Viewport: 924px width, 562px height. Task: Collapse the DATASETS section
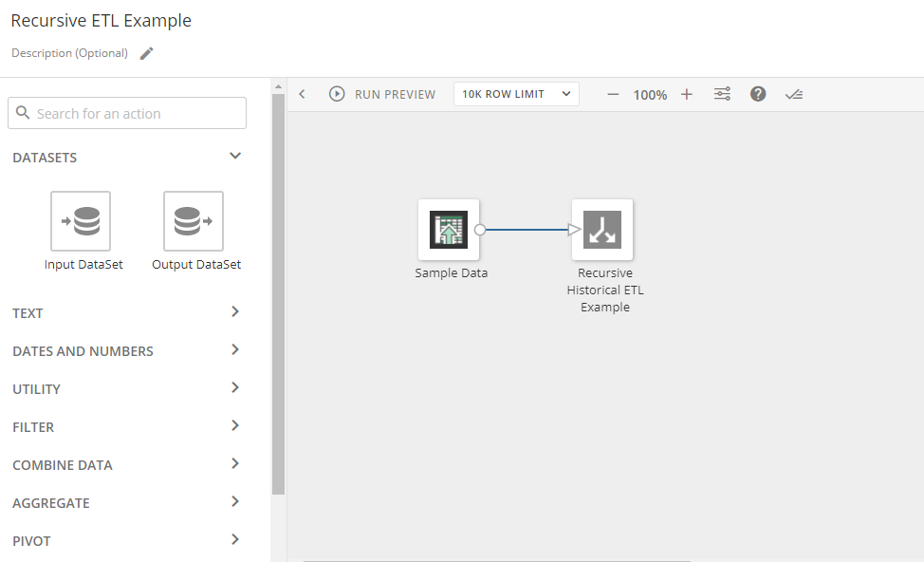pos(234,157)
